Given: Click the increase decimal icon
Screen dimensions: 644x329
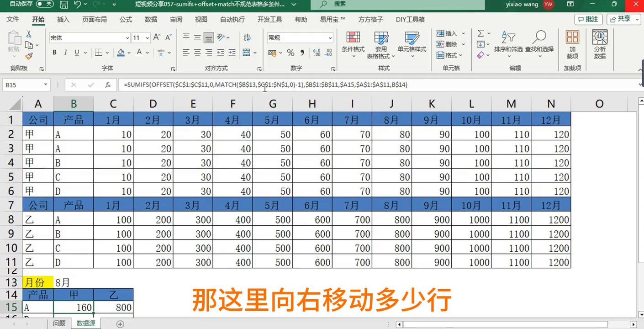Looking at the screenshot, I should [316, 53].
